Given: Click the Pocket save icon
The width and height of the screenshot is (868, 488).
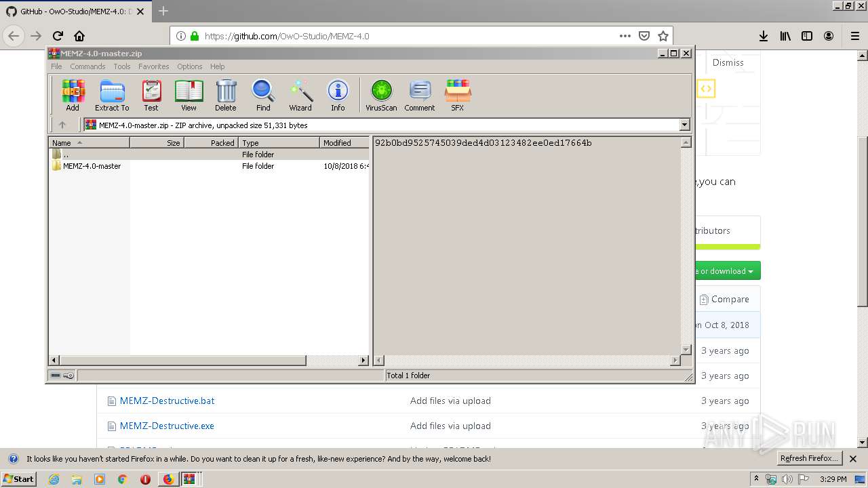Looking at the screenshot, I should tap(644, 36).
